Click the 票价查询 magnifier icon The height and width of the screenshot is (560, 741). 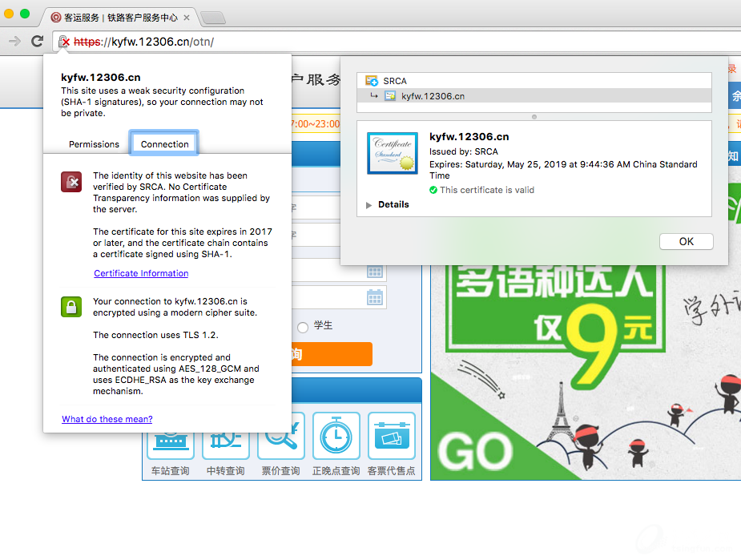coord(280,437)
